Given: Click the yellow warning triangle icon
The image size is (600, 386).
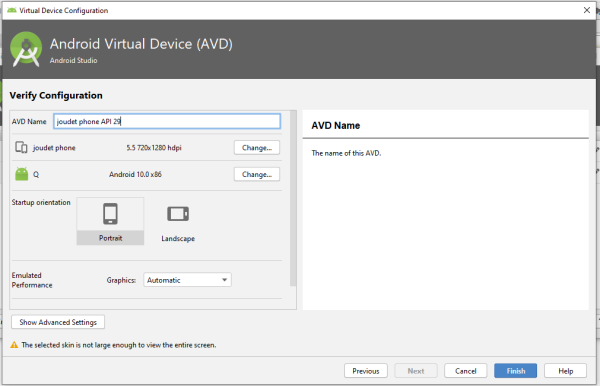Looking at the screenshot, I should (14, 345).
